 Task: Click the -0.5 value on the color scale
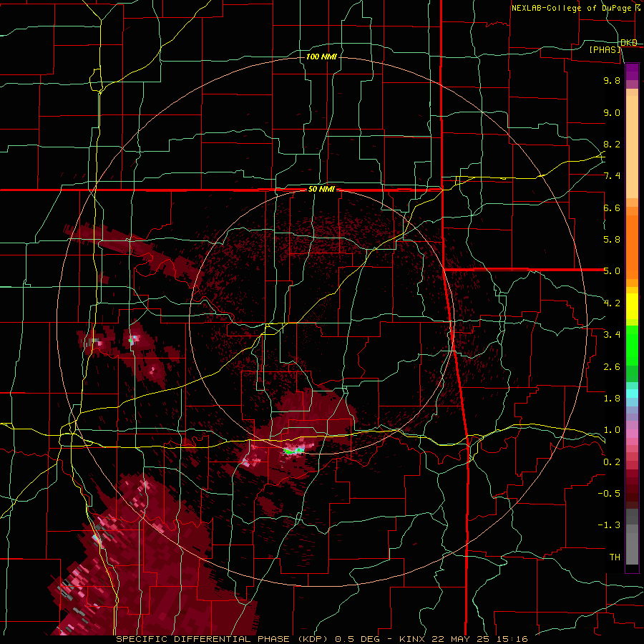tap(609, 494)
